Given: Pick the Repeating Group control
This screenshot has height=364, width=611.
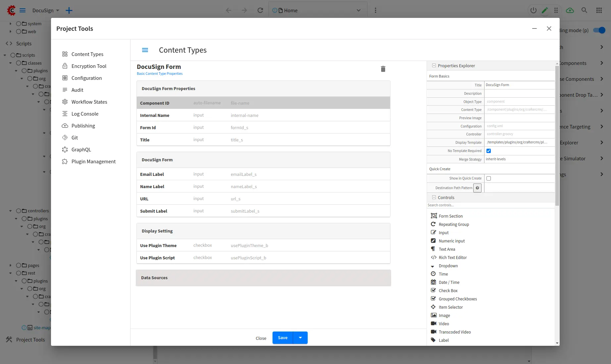Looking at the screenshot, I should [x=454, y=224].
